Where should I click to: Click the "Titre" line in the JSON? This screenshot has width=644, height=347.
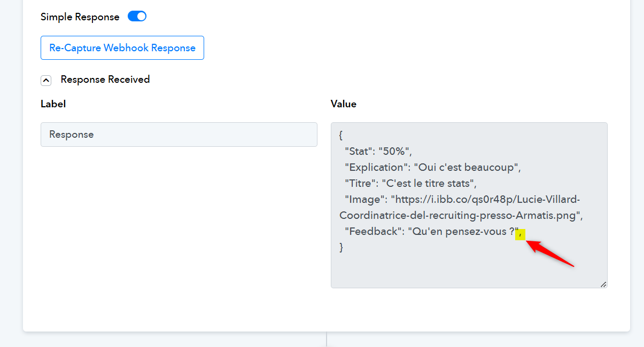pyautogui.click(x=410, y=183)
